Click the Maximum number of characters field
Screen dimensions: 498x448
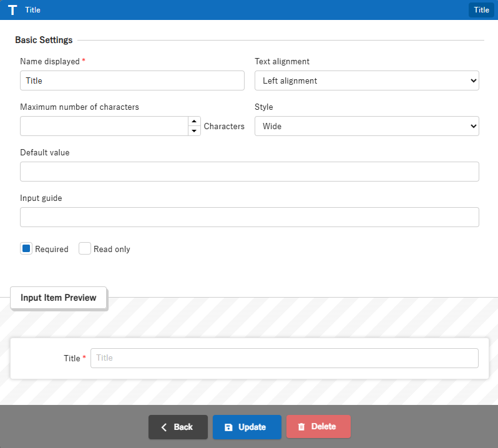(x=104, y=126)
